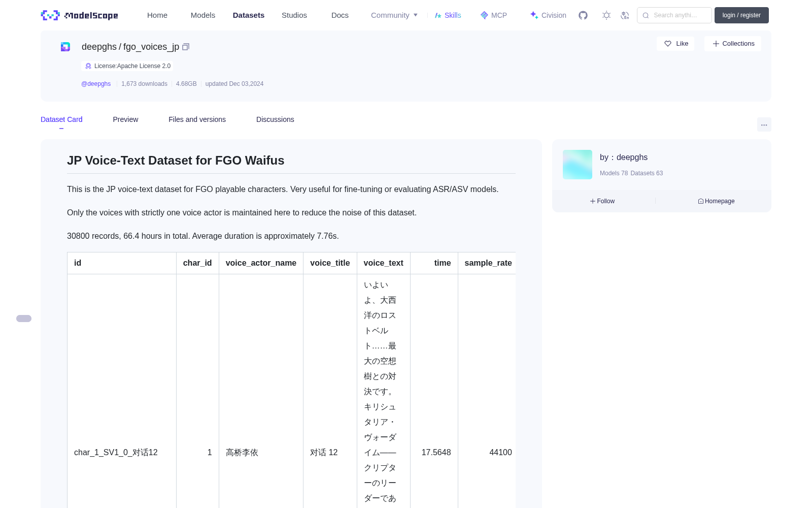Click the voice_actor_name column header
The image size is (812, 508).
click(x=261, y=263)
